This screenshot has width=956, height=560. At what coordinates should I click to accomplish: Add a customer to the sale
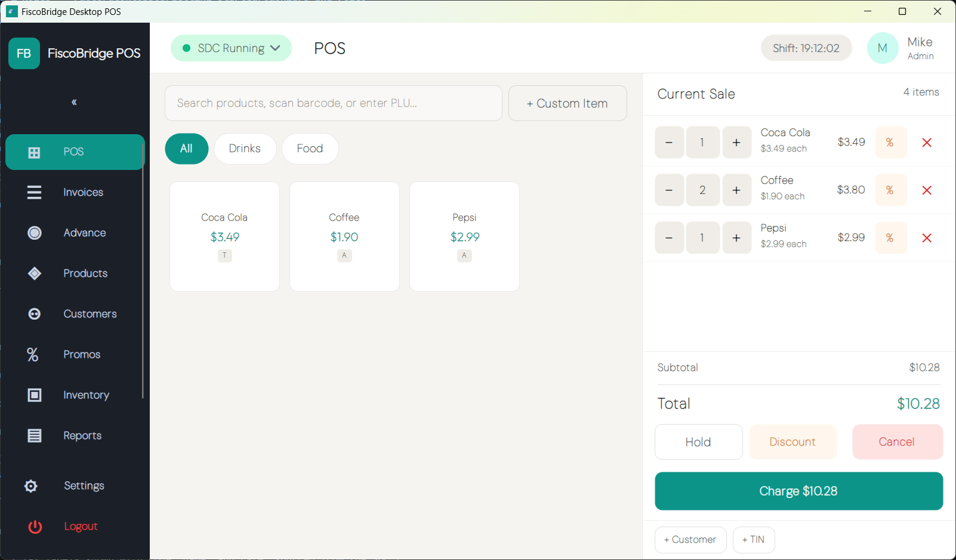[x=690, y=540]
